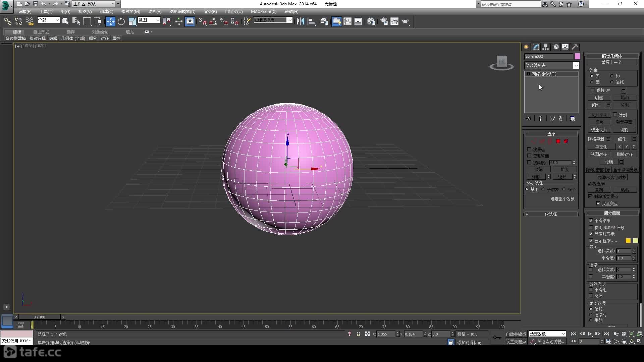Viewport: 644px width, 362px height.
Task: Select Polygon sub-object level icon
Action: point(558,141)
